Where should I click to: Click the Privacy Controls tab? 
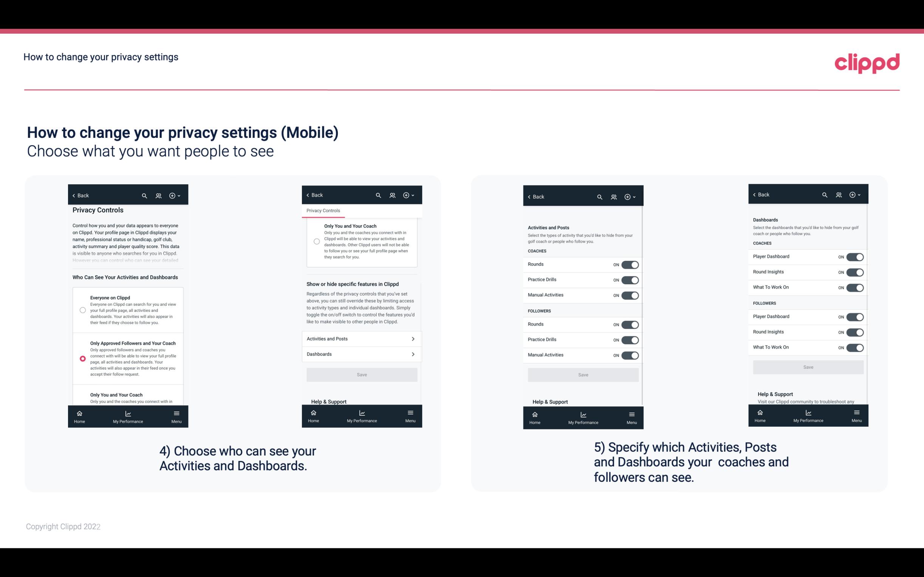323,211
